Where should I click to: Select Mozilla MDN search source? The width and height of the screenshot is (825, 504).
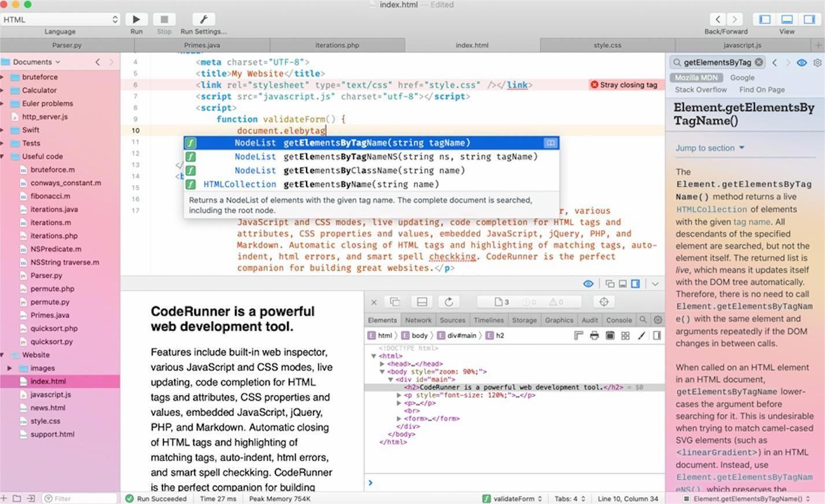click(696, 77)
